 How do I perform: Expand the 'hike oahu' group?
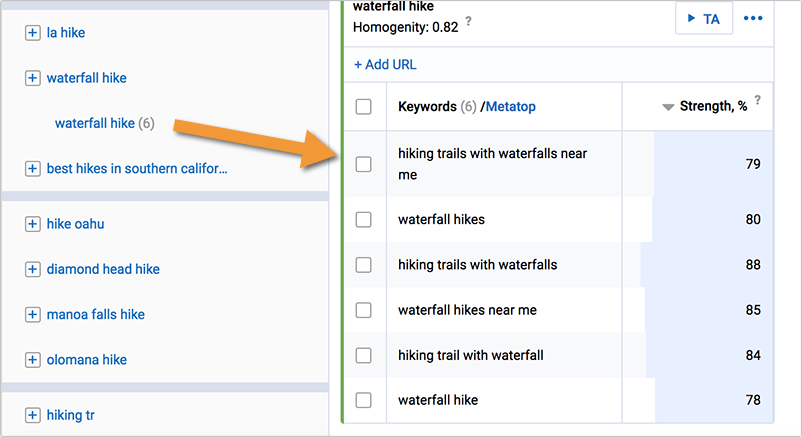[32, 224]
